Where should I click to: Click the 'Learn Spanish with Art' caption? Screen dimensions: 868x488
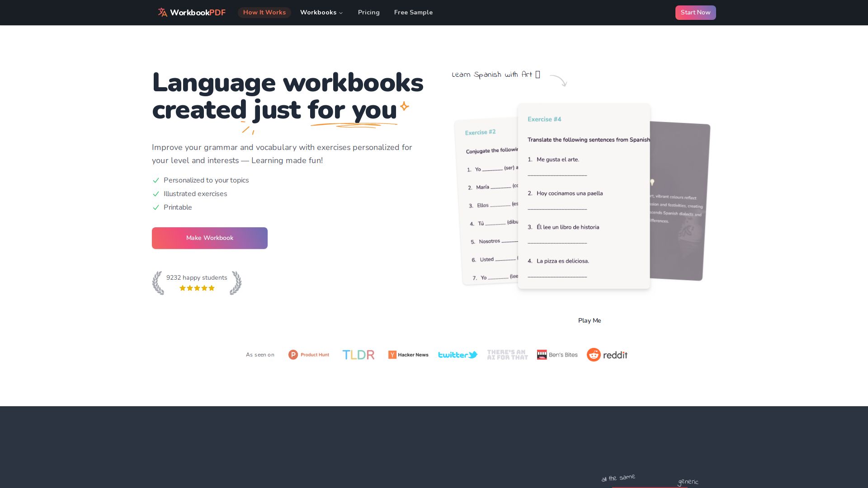[496, 75]
